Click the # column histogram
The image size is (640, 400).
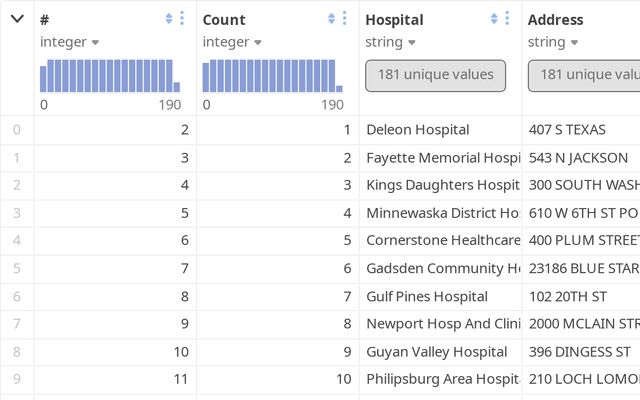[x=110, y=77]
